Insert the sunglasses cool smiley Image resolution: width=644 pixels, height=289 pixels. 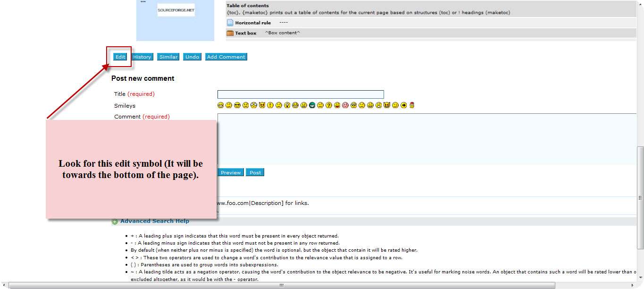(x=237, y=105)
